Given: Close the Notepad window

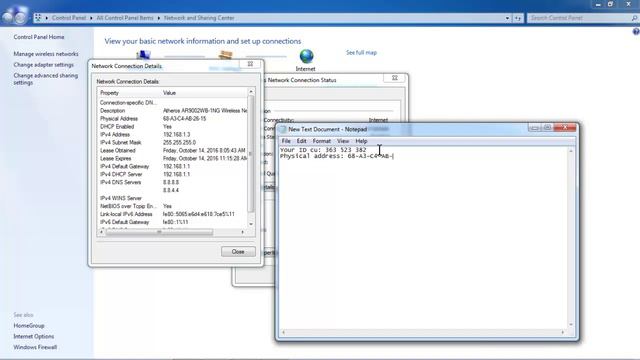Looking at the screenshot, I should 565,127.
